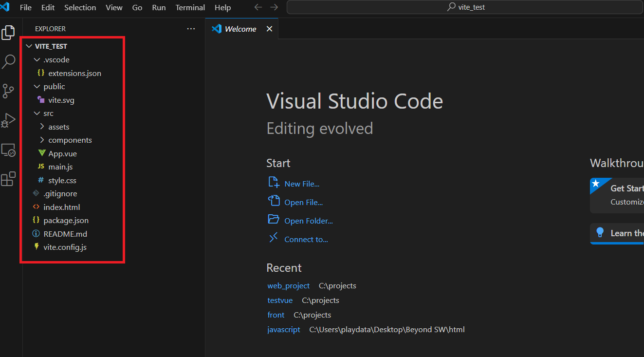
Task: Open the Extensions view
Action: 8,179
